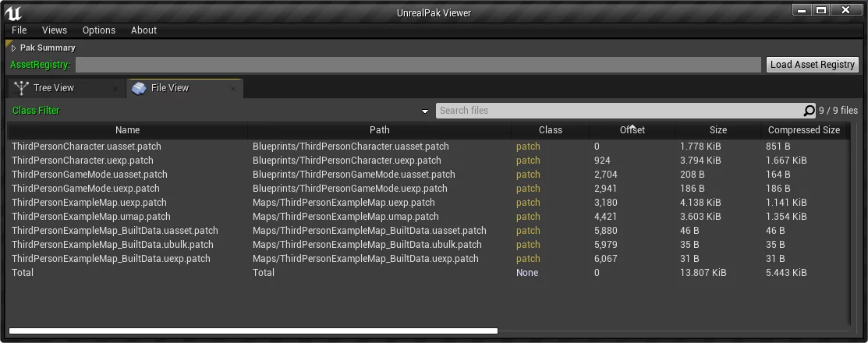868x343 pixels.
Task: Close the File View tab
Action: 232,89
